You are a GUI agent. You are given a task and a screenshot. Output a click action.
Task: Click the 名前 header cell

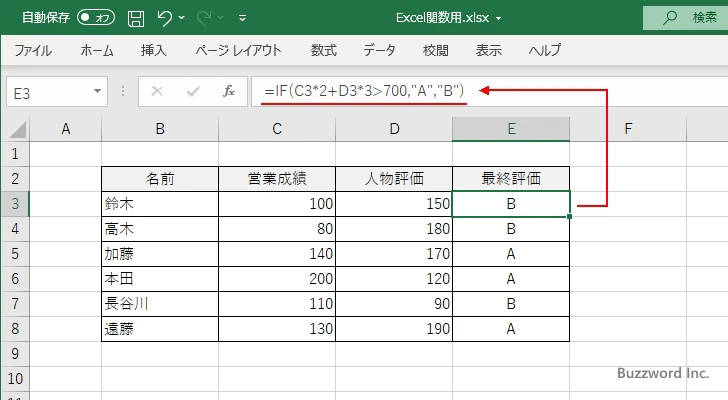click(x=160, y=179)
